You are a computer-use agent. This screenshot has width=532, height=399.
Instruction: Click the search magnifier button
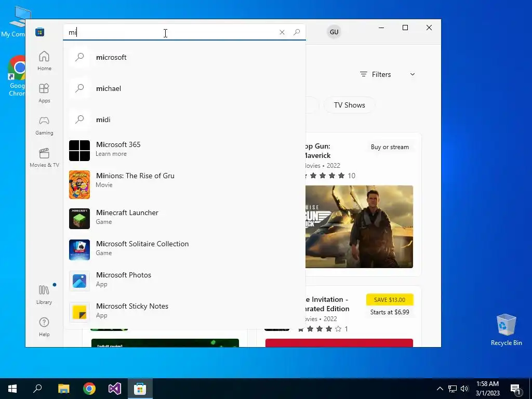click(x=297, y=32)
